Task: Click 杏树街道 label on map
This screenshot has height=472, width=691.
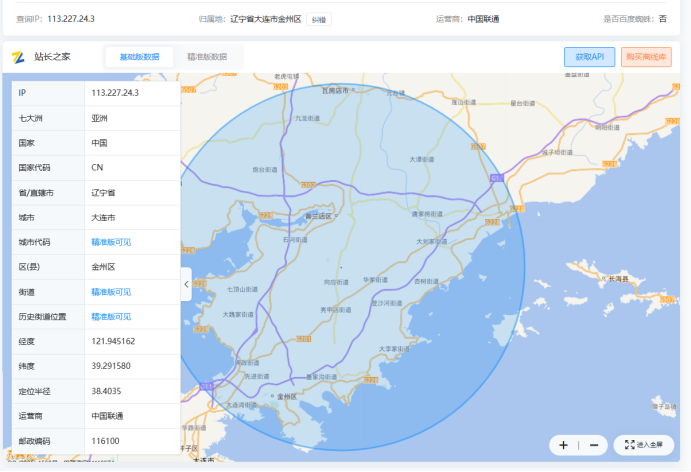Action: pos(426,281)
